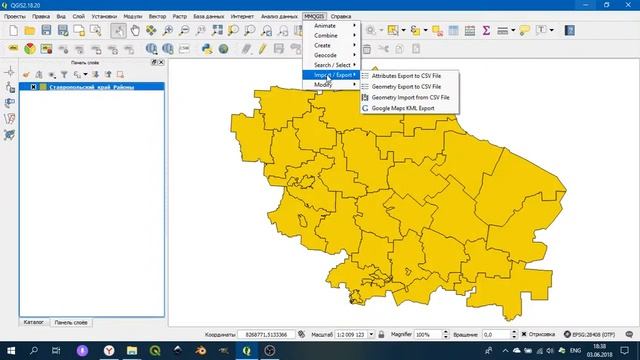Viewport: 640px width, 360px height.
Task: Open the Python console icon
Action: (207, 49)
